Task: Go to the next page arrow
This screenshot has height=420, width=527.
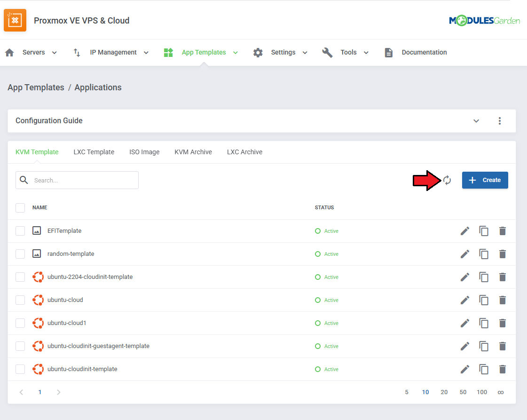Action: point(58,392)
